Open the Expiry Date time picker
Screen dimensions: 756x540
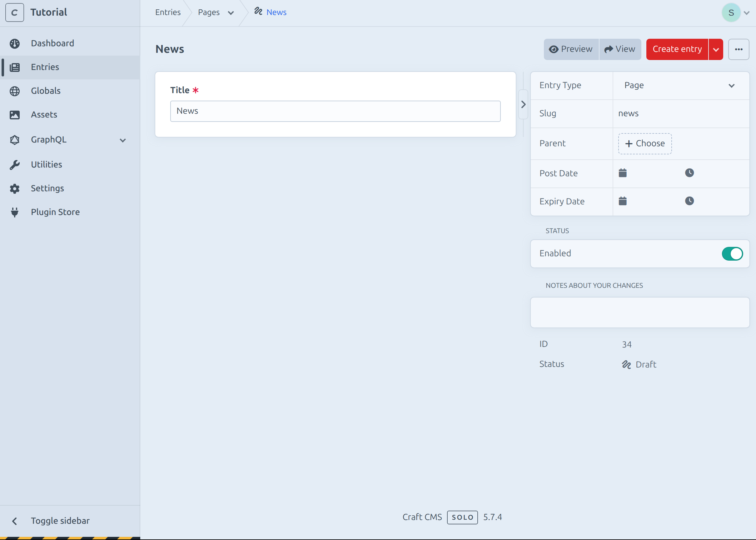[690, 201]
